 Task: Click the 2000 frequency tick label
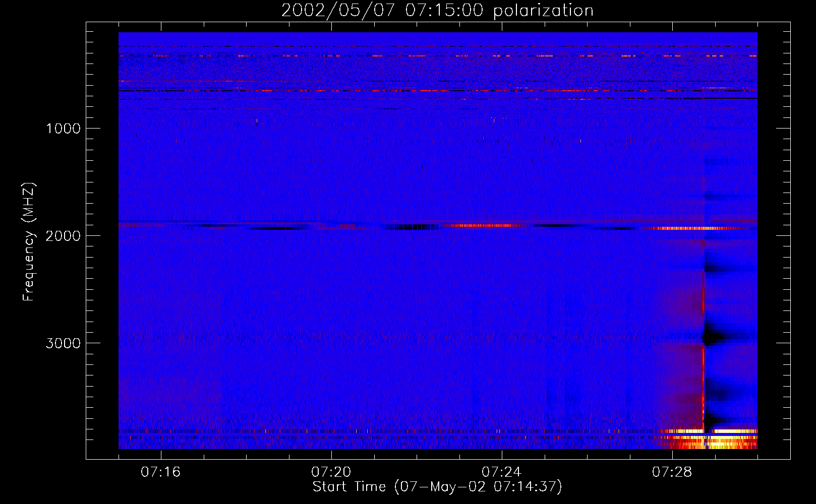point(63,236)
